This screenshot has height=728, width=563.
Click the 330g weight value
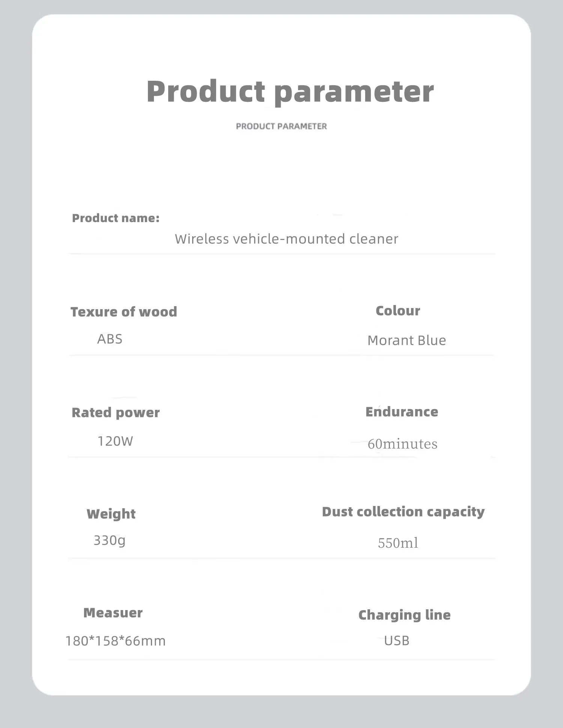tap(109, 541)
